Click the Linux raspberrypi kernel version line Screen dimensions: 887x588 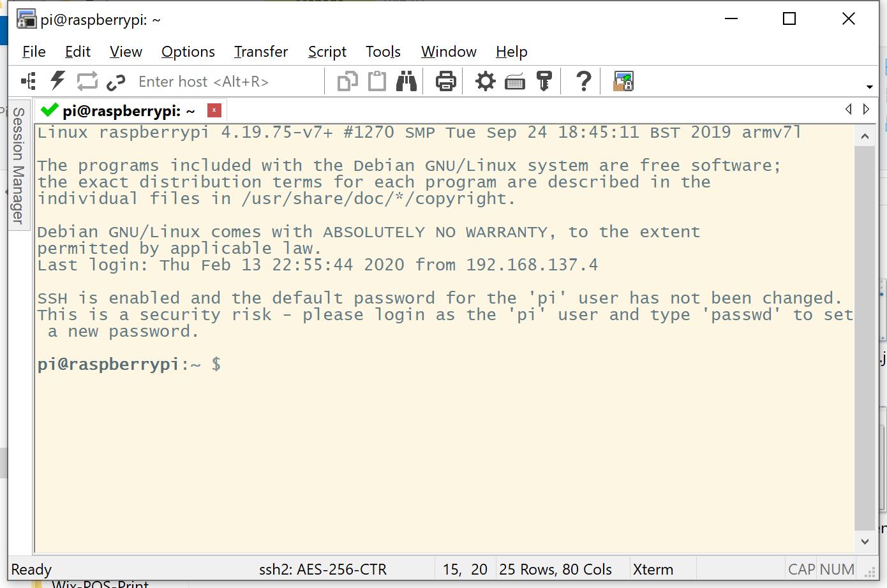pos(419,132)
